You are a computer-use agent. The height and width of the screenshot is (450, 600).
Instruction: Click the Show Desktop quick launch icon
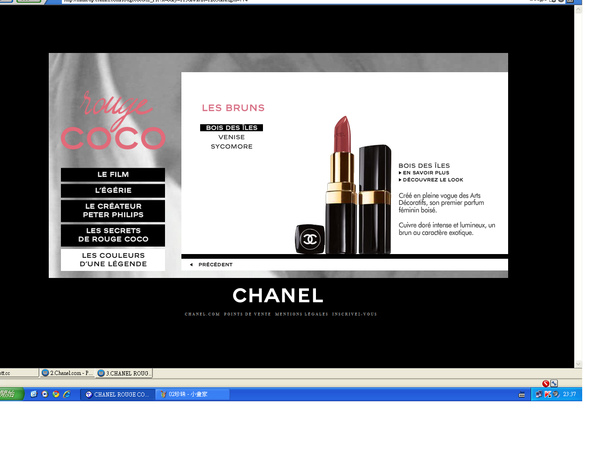tap(34, 394)
